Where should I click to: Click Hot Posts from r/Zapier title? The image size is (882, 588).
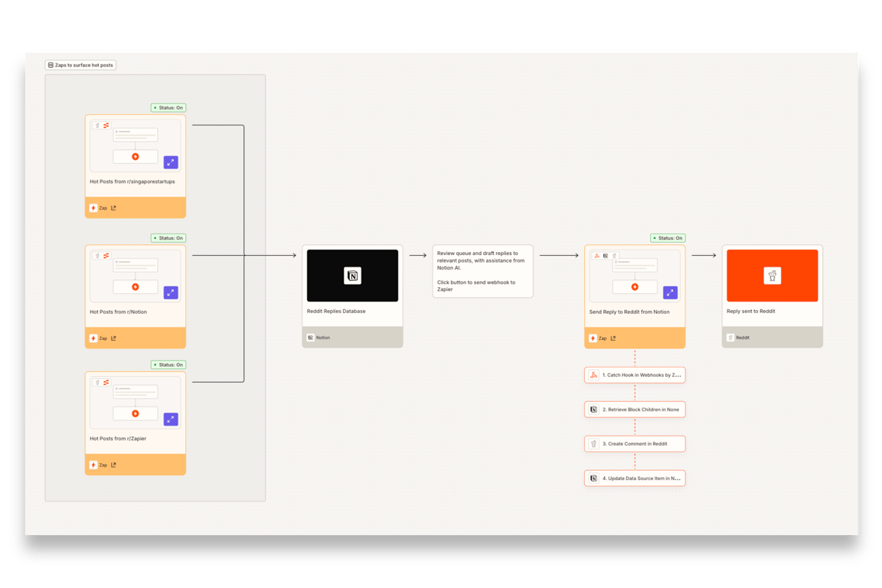(118, 439)
